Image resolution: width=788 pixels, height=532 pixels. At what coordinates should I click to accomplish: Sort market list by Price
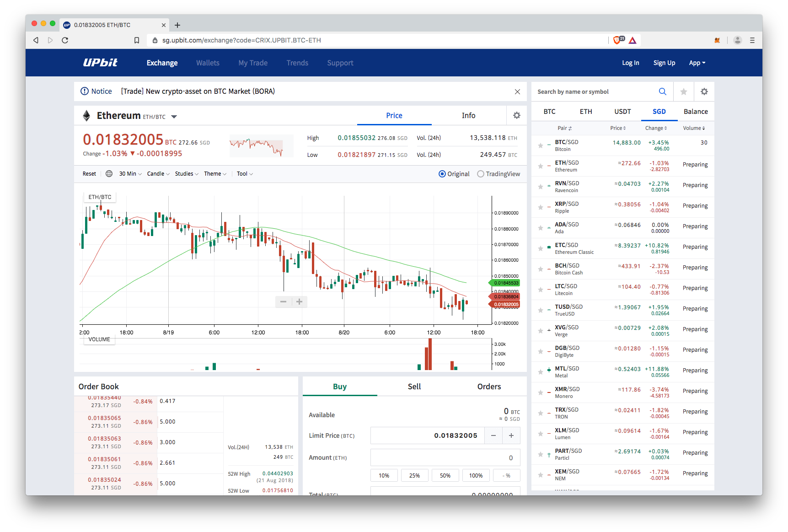tap(618, 128)
